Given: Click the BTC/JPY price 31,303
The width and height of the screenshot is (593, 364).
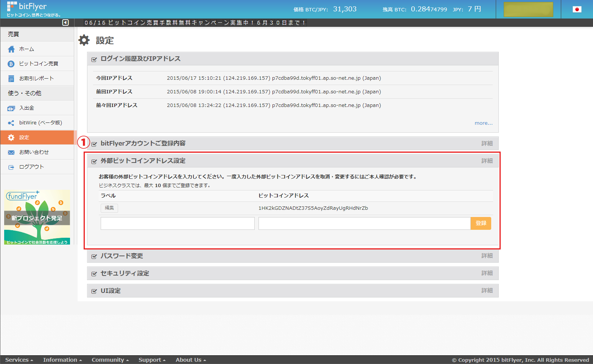Looking at the screenshot, I should coord(345,9).
